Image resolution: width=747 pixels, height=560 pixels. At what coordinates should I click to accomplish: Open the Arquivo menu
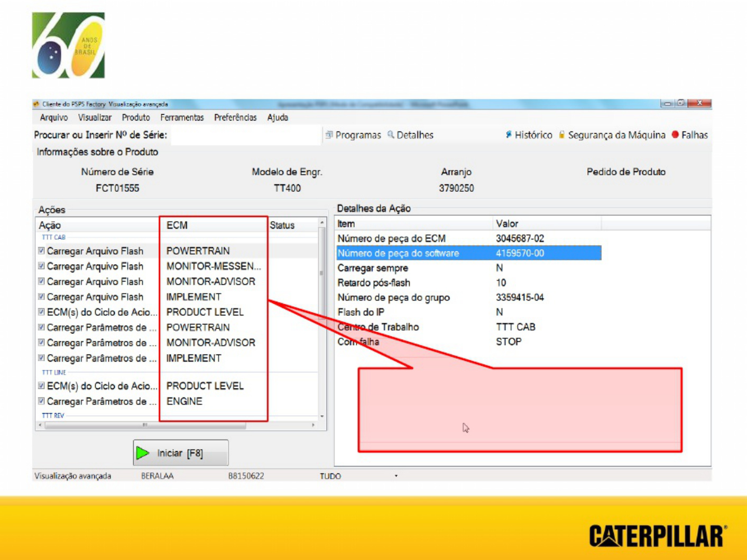[x=54, y=117]
